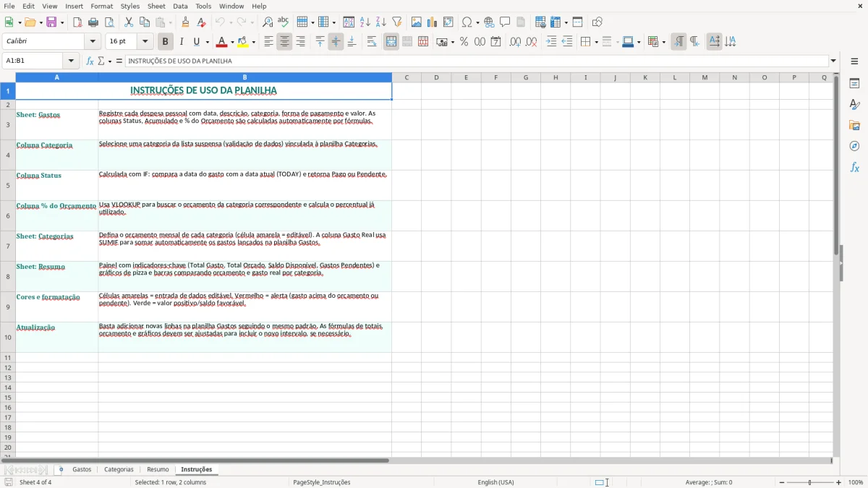Add decimal place icon

point(515,42)
